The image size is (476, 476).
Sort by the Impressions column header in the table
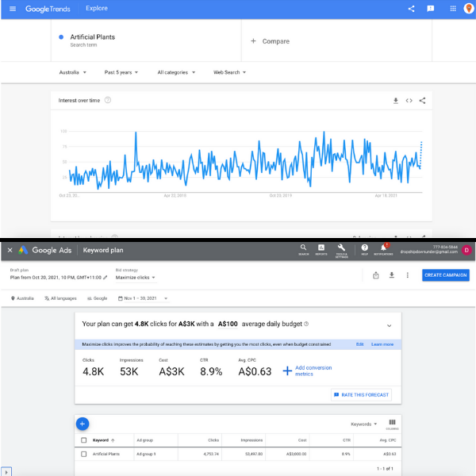click(x=251, y=440)
